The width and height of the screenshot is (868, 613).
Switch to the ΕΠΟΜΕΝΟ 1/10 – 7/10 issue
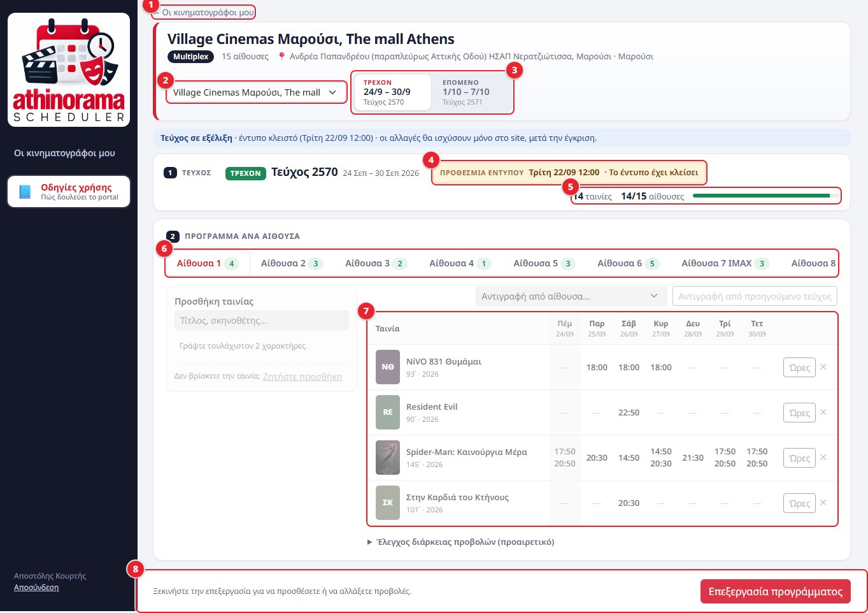[x=471, y=92]
